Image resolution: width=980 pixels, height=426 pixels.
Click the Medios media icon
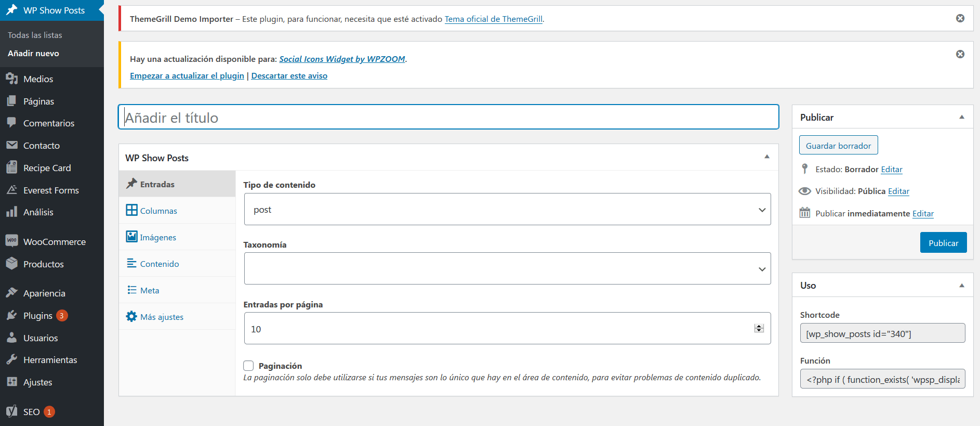11,79
